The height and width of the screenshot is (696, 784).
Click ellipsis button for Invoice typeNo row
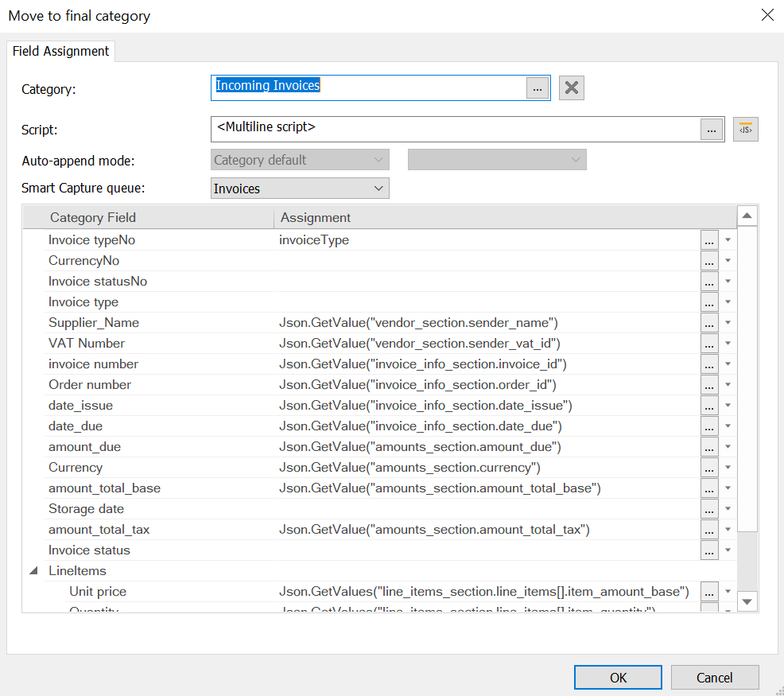pos(709,240)
